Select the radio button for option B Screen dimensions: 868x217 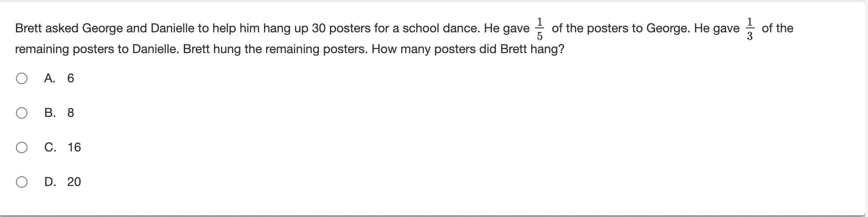tap(21, 113)
